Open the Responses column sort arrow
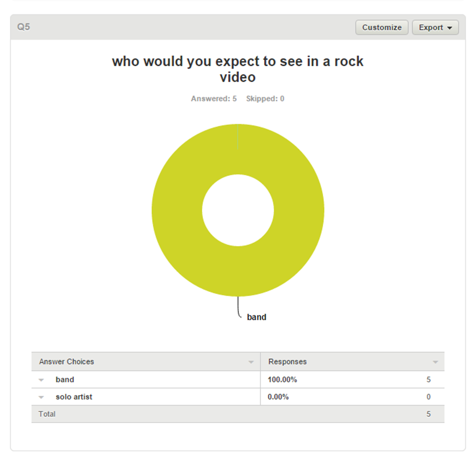This screenshot has height=462, width=476. 435,362
